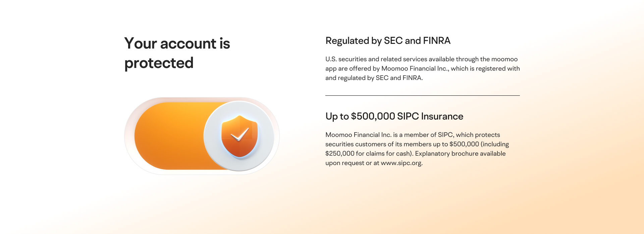Click the "Up to $500,000 SIPC Insurance" heading
644x234 pixels.
point(394,116)
